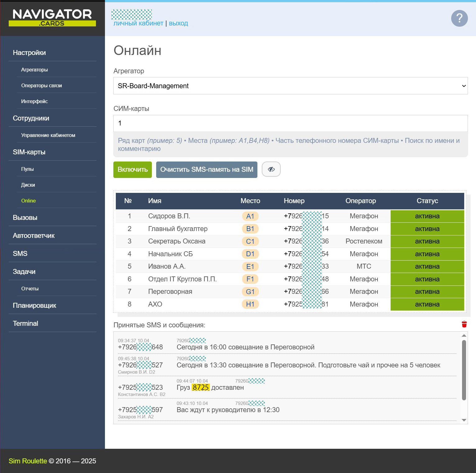This screenshot has height=473, width=476.
Task: Click active status of АХО row
Action: tap(427, 304)
